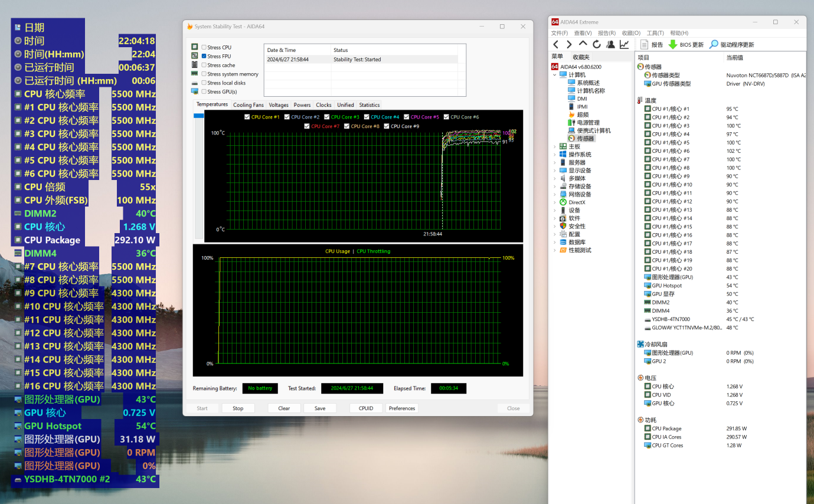
Task: Open the 文件(F) menu
Action: [560, 33]
